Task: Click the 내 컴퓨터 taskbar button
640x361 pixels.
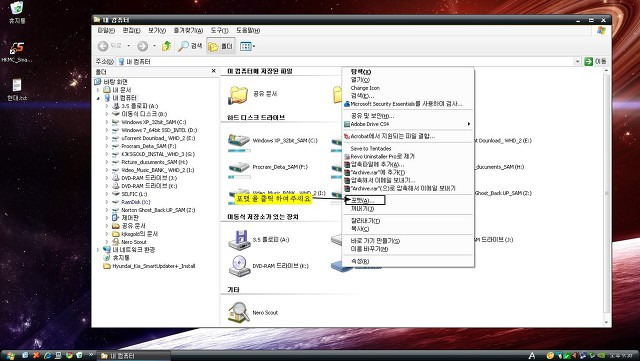Action: pyautogui.click(x=133, y=356)
